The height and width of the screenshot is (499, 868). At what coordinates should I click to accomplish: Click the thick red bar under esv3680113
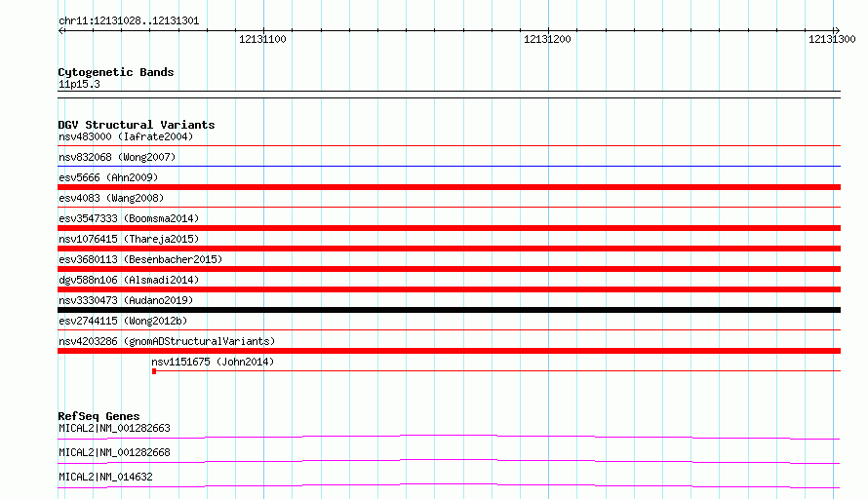tap(449, 269)
